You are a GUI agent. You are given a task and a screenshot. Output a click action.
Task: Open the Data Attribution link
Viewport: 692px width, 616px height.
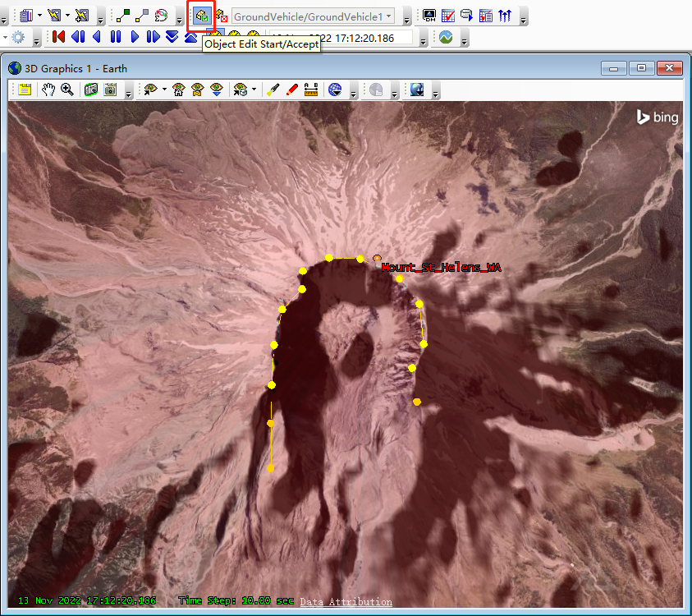[346, 602]
